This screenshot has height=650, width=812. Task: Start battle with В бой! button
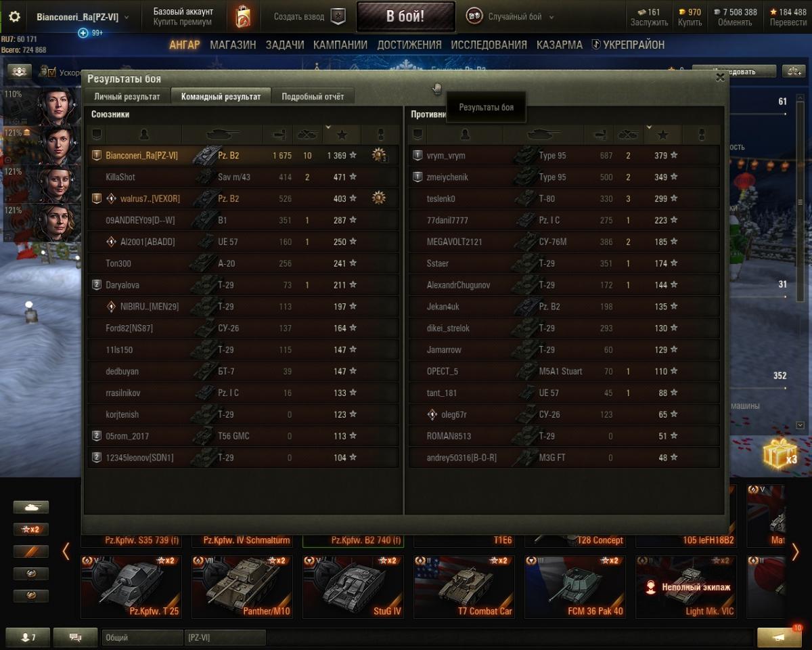tap(405, 16)
